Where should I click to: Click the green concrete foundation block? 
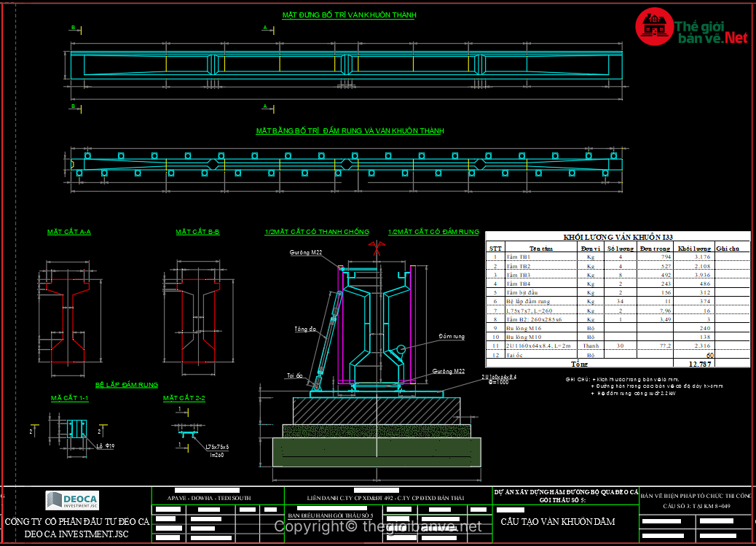tap(377, 452)
